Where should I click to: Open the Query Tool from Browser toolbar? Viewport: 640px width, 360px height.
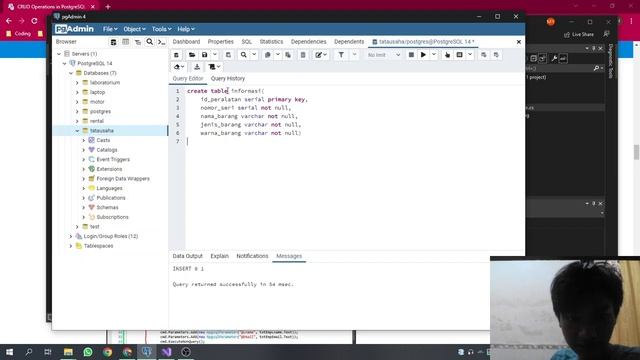[x=113, y=42]
